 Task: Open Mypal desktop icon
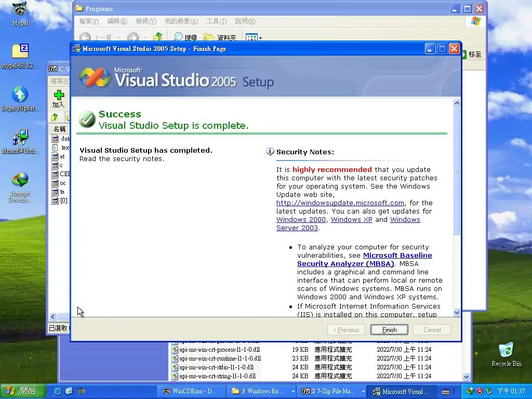pos(20,14)
